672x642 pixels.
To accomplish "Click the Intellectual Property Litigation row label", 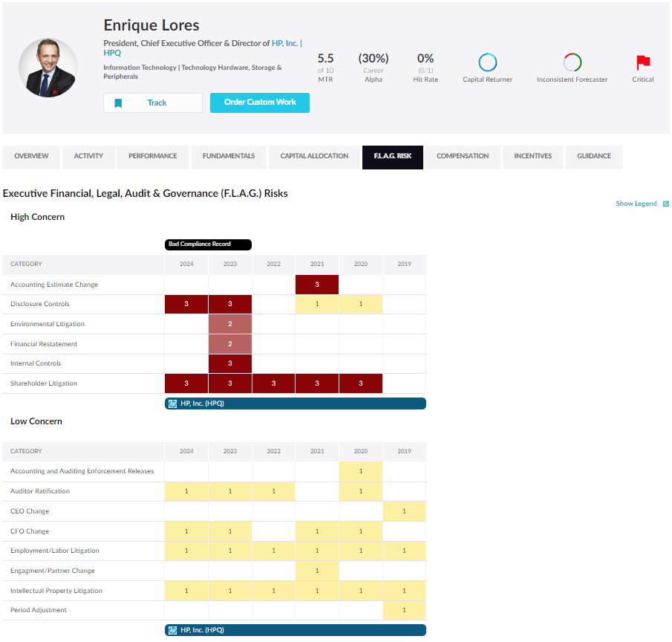I will [x=56, y=591].
